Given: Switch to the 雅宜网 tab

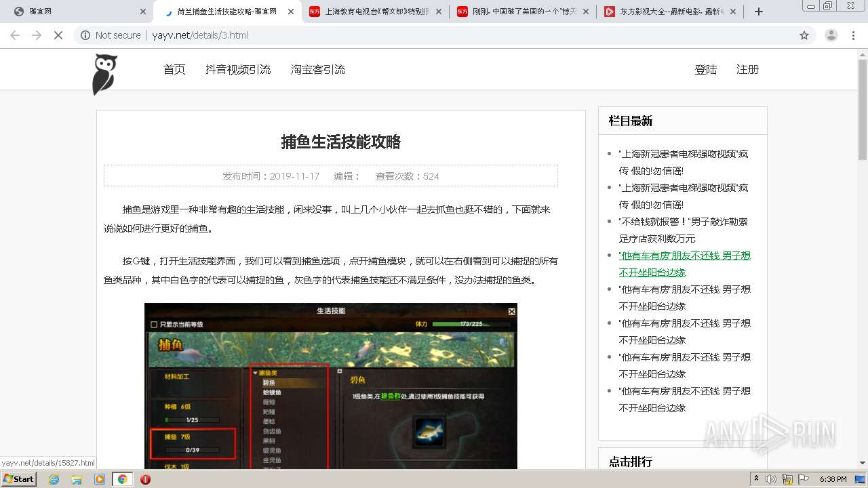Looking at the screenshot, I should point(75,12).
